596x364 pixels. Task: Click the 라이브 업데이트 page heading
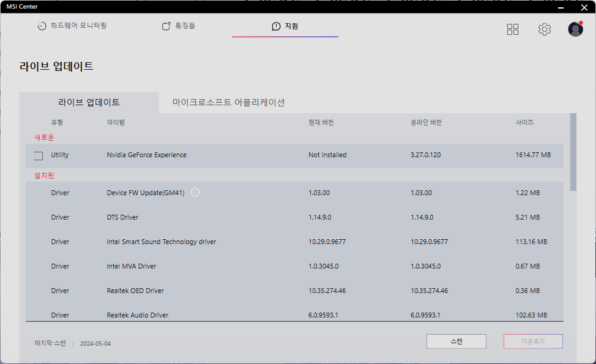pos(56,66)
